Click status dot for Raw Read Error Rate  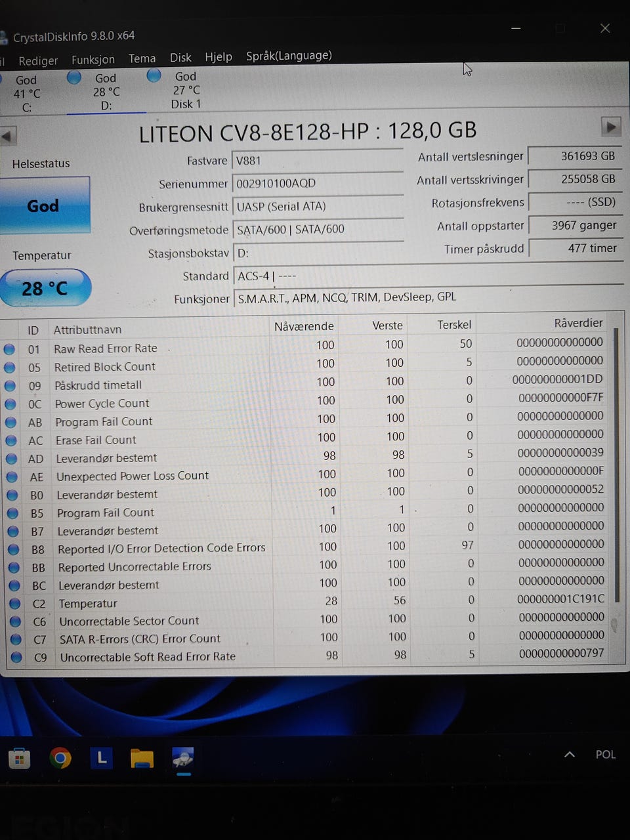[9, 349]
